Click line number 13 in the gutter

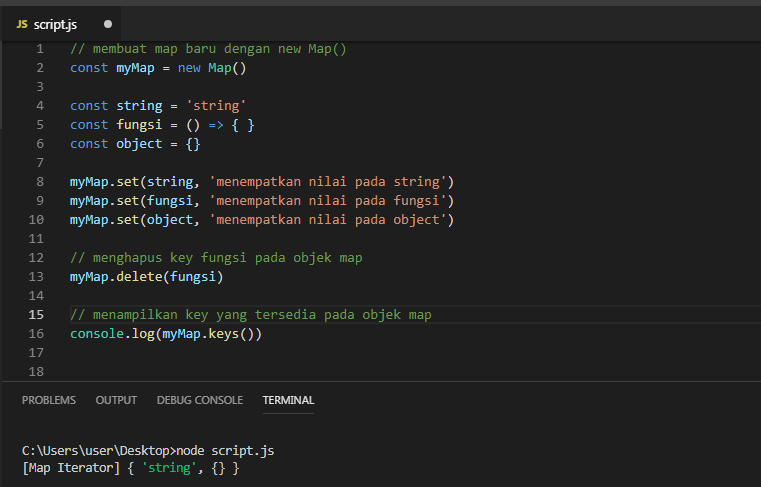pos(36,277)
